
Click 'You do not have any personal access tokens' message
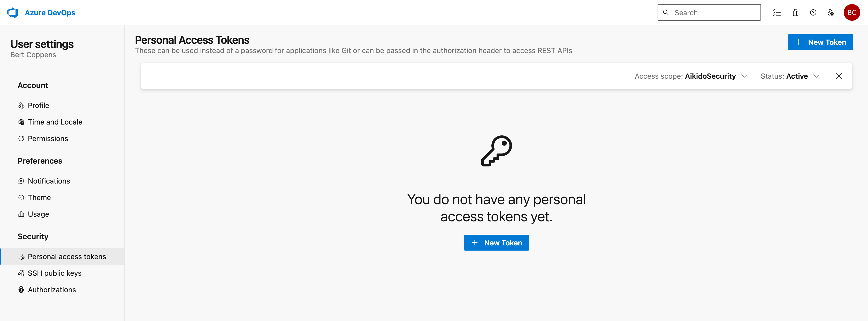pos(496,208)
